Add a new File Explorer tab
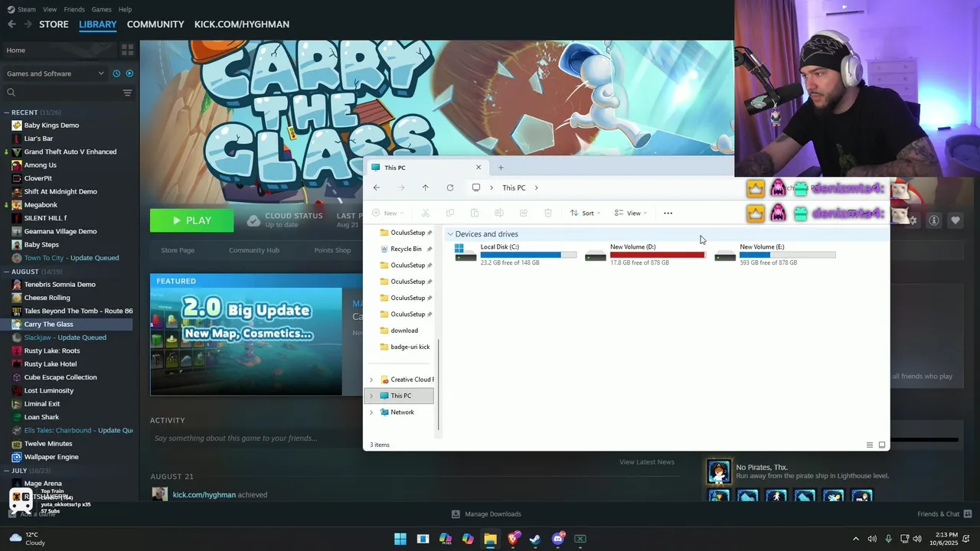Viewport: 980px width, 551px height. tap(501, 168)
